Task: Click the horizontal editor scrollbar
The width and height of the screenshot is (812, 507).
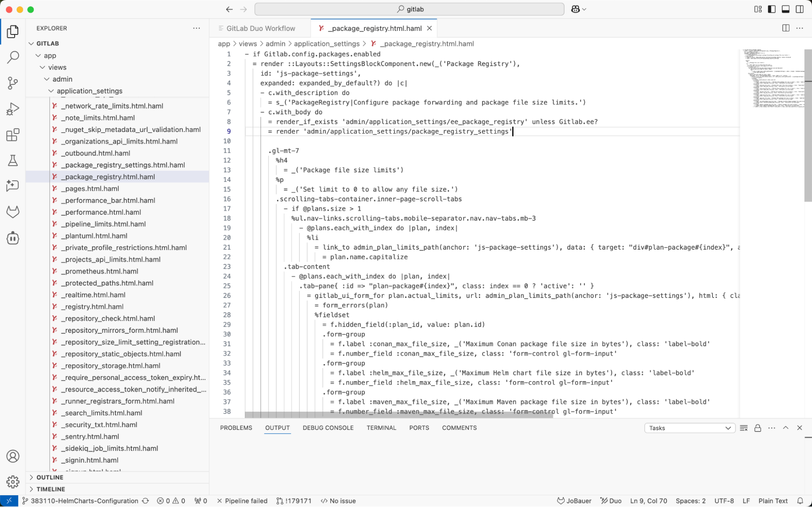Action: point(398,415)
